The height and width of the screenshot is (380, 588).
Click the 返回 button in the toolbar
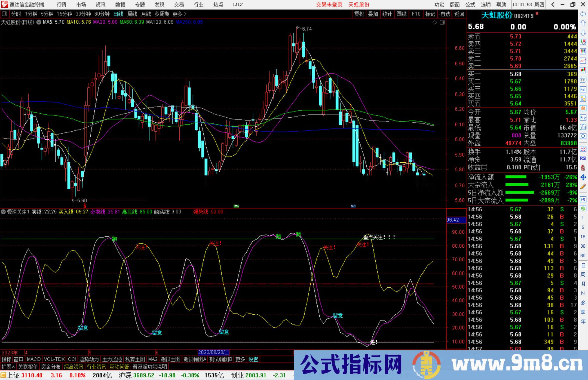459,14
